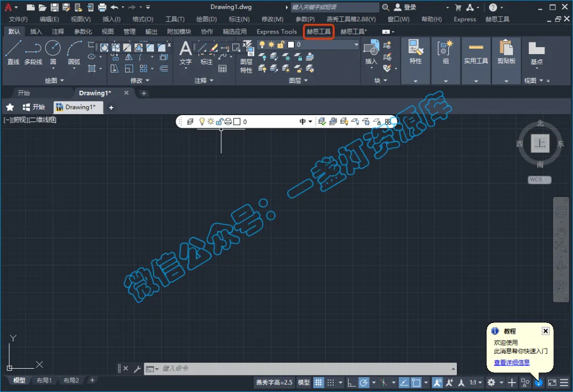Open the application menu arrow beside the A logo
The height and width of the screenshot is (392, 573).
click(16, 7)
